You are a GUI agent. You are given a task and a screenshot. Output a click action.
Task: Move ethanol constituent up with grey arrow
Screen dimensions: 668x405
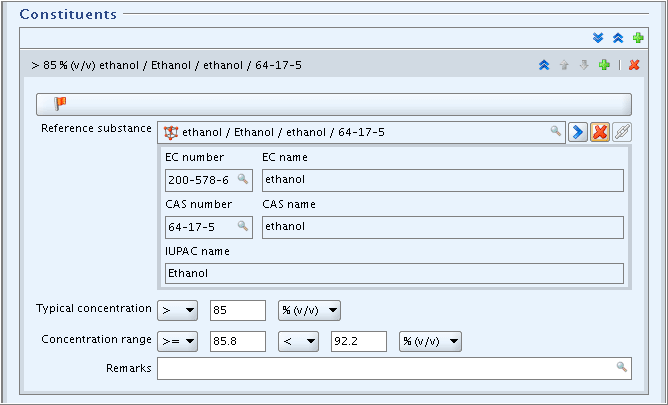(x=564, y=65)
